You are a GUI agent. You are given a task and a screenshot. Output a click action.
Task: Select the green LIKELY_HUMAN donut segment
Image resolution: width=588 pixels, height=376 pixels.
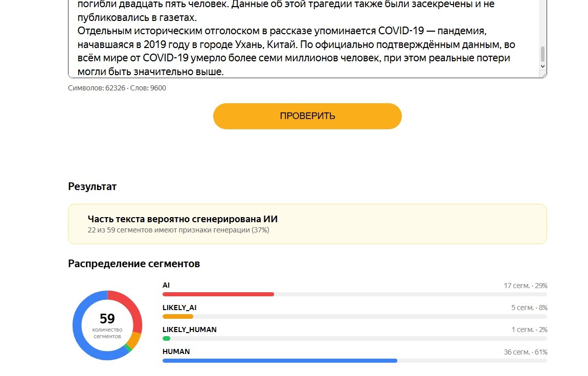coord(128,348)
